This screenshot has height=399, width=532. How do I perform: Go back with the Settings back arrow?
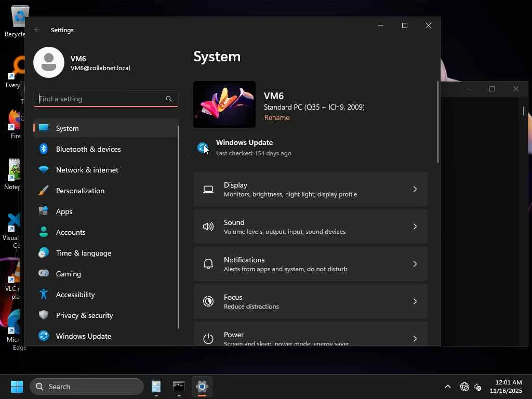[x=37, y=30]
